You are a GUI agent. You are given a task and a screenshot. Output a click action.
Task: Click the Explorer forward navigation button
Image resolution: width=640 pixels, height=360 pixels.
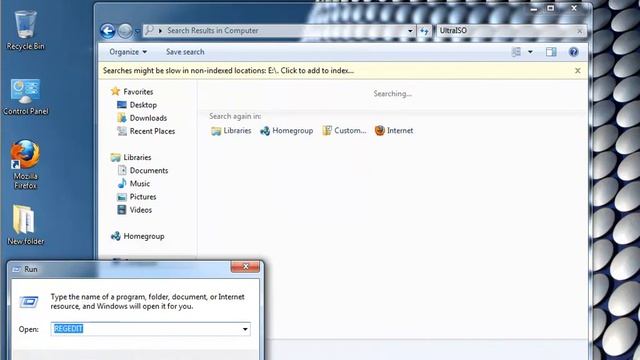(125, 31)
